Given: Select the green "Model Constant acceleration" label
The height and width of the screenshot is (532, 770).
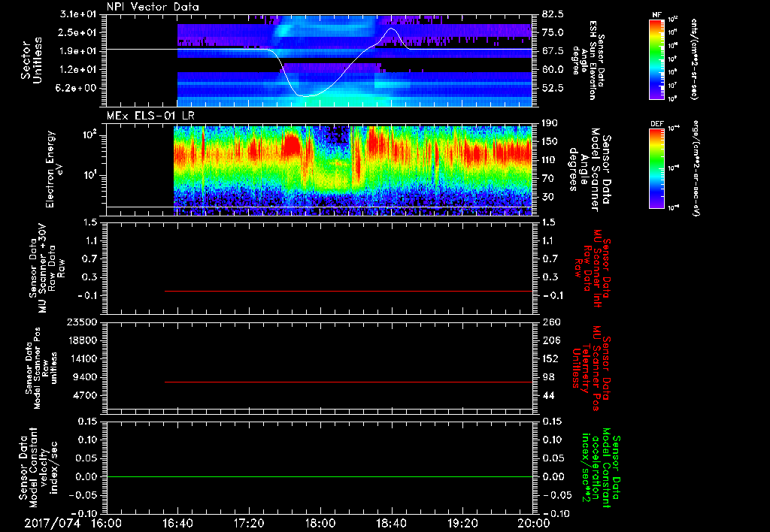Looking at the screenshot, I should [x=600, y=468].
